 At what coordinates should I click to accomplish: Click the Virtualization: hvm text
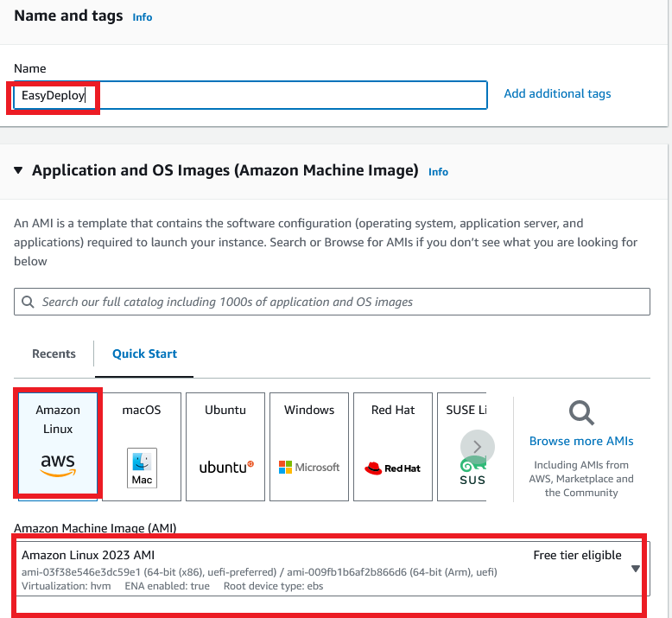click(x=66, y=586)
